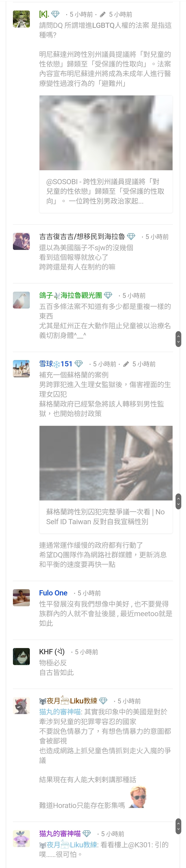
Task: Click diamond badge next to 吉吉復吉吉 username
Action: 131,236
